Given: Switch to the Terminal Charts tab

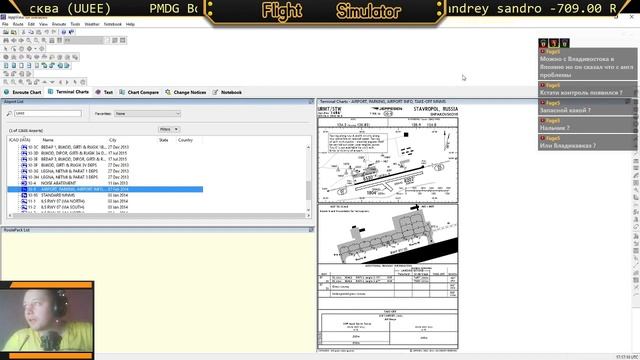Looking at the screenshot, I should coord(69,92).
